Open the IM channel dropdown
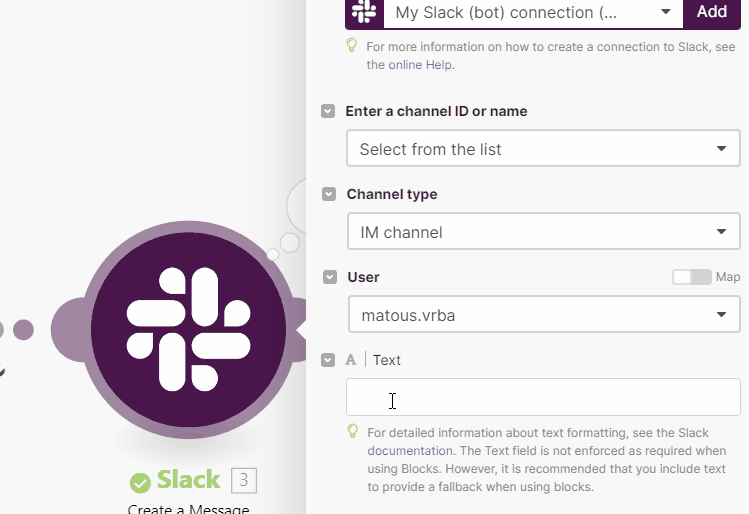Viewport: 749px width, 514px height. pyautogui.click(x=544, y=232)
